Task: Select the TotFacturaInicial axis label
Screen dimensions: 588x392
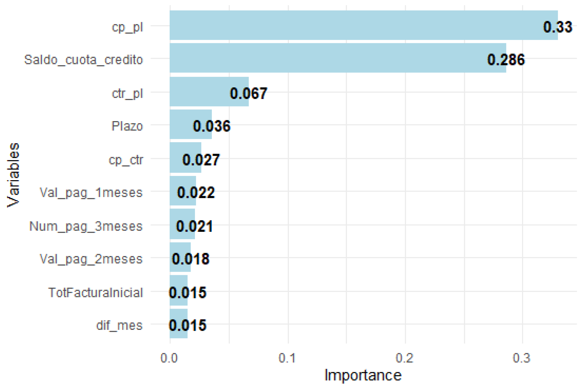Action: point(96,293)
